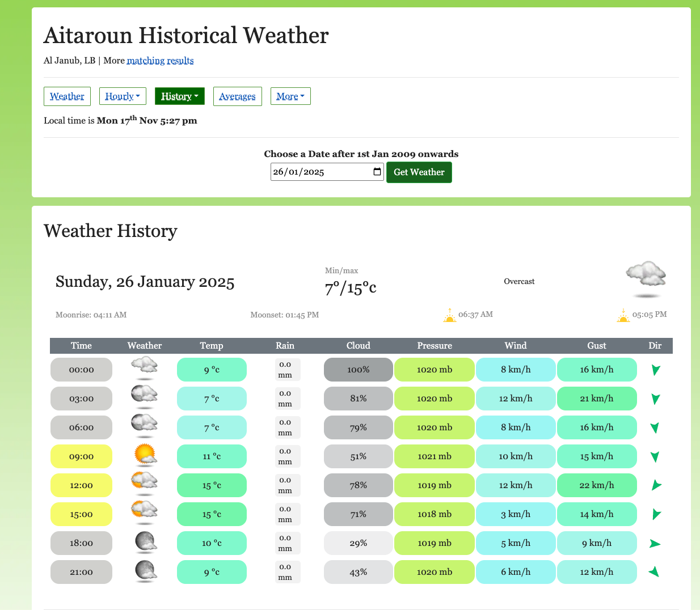Click the 29% cloud cell
700x610 pixels.
(359, 543)
